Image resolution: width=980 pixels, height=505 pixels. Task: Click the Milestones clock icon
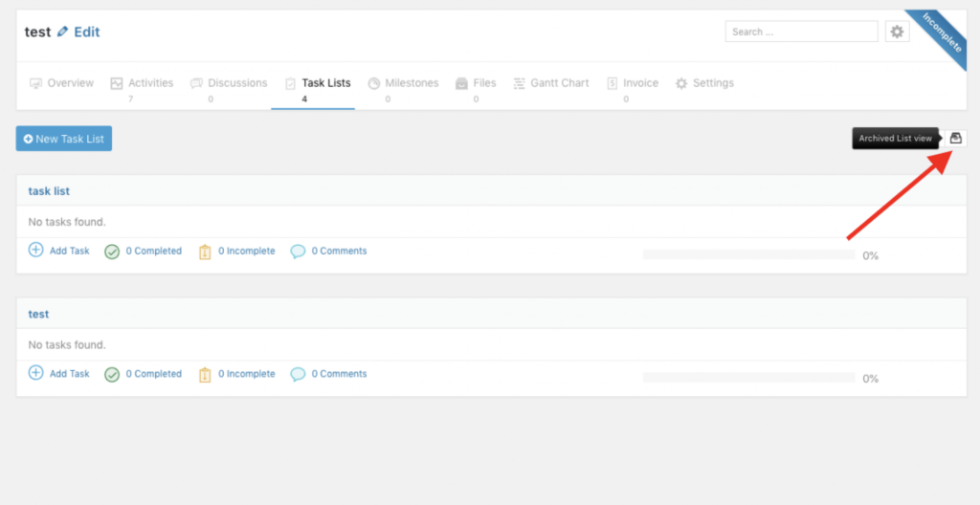(x=374, y=83)
